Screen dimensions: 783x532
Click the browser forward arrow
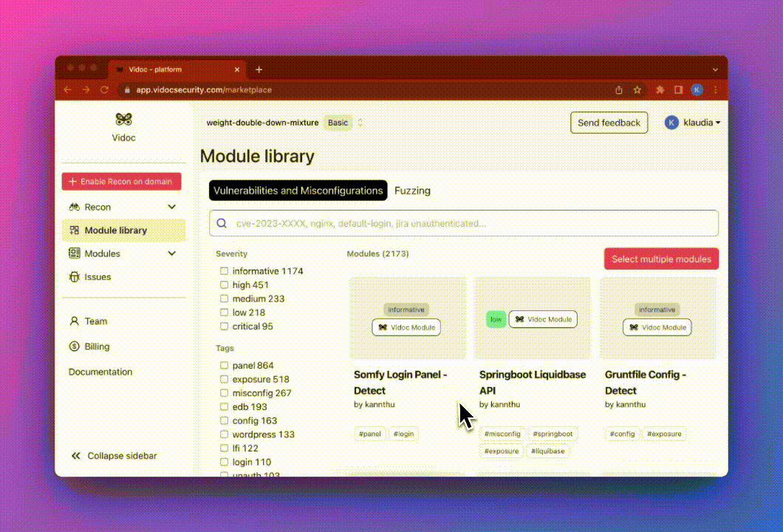pyautogui.click(x=86, y=90)
